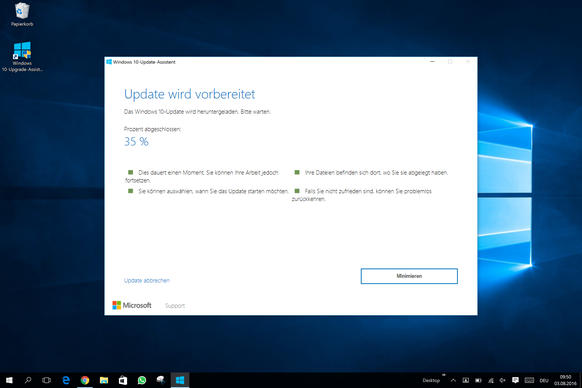This screenshot has width=582, height=388.
Task: Launch Microsoft Edge from the taskbar
Action: 66,380
